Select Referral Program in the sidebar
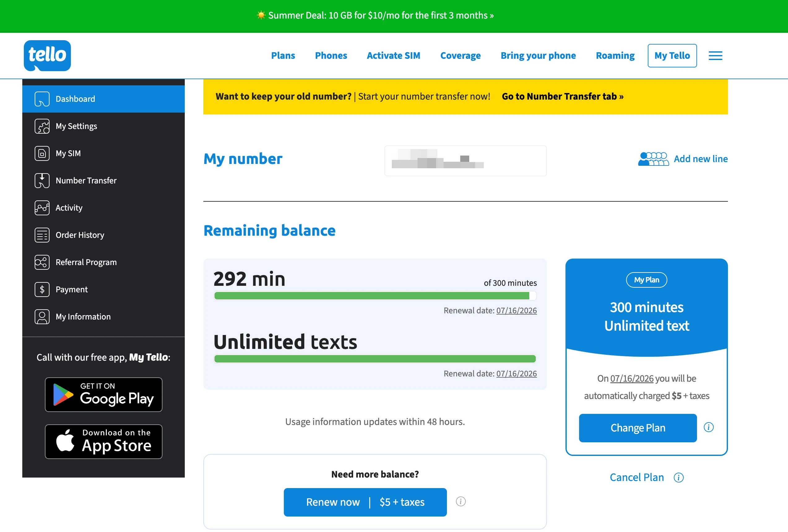Screen dimensions: 788x532 (x=103, y=262)
